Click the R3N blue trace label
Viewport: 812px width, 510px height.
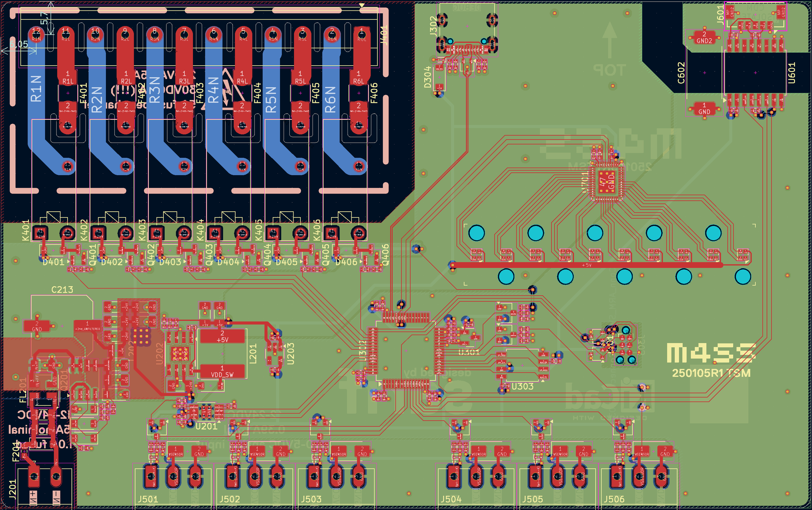(x=155, y=89)
